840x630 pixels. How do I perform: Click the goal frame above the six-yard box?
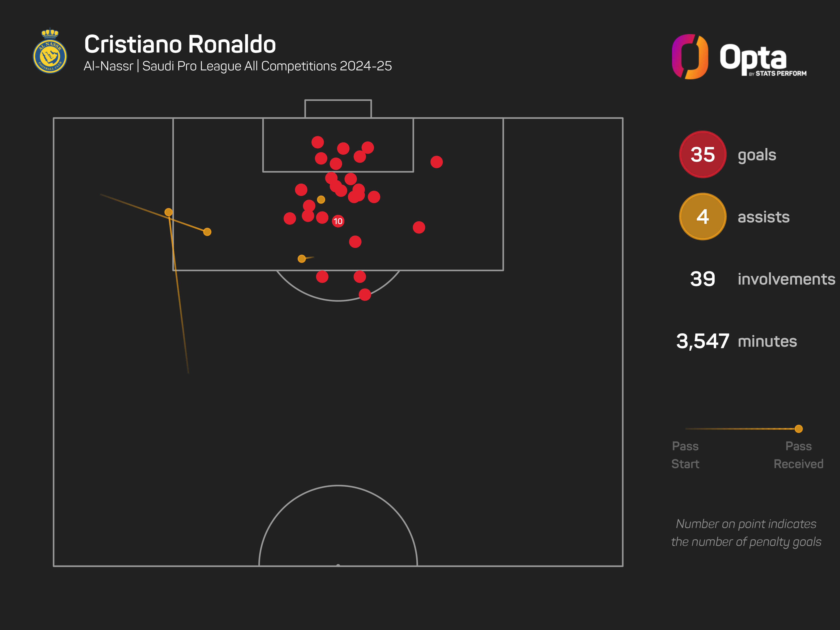tap(338, 109)
